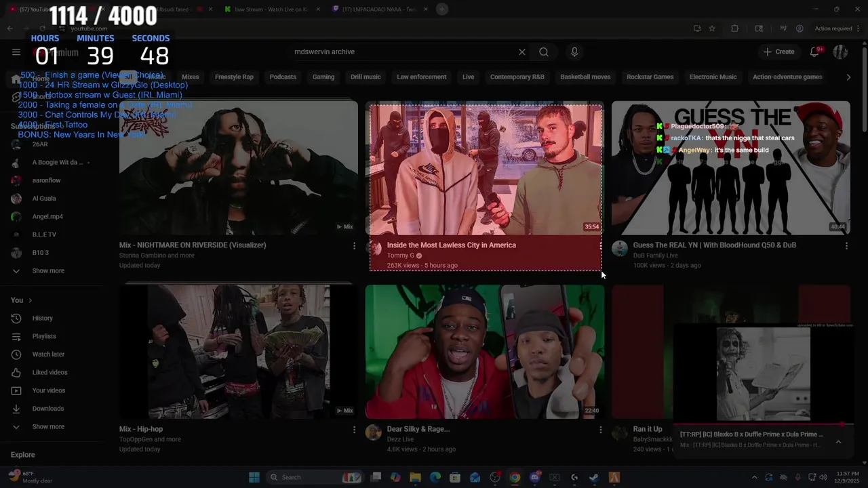Open options menu for 'Guess The REAL YN'
The width and height of the screenshot is (868, 488).
click(846, 246)
